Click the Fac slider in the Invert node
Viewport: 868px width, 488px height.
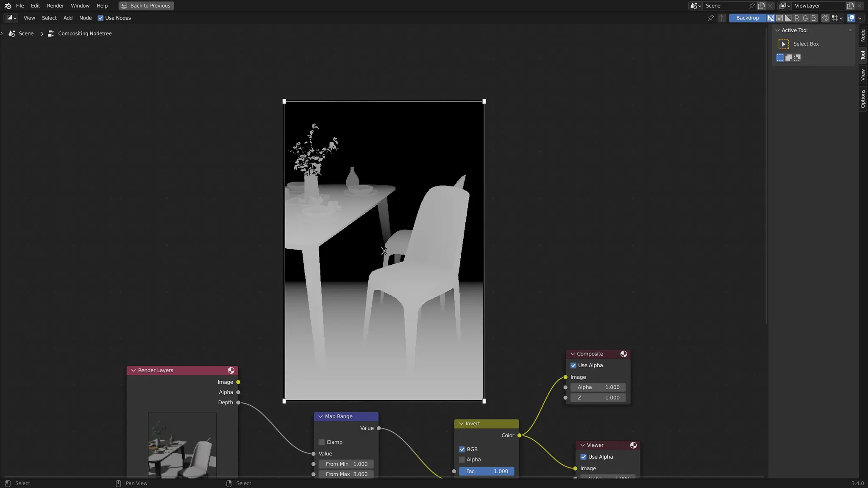pos(487,471)
